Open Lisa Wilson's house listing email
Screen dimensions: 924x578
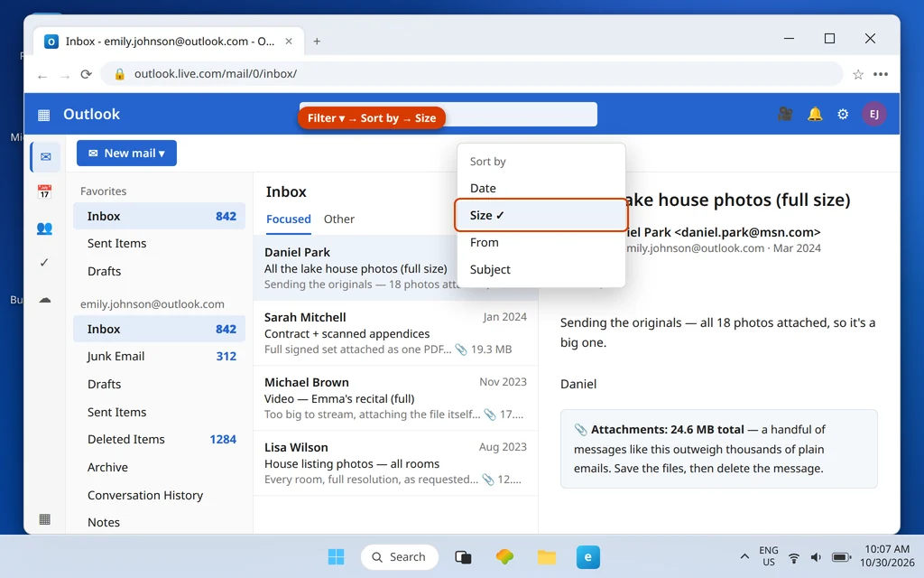click(395, 463)
